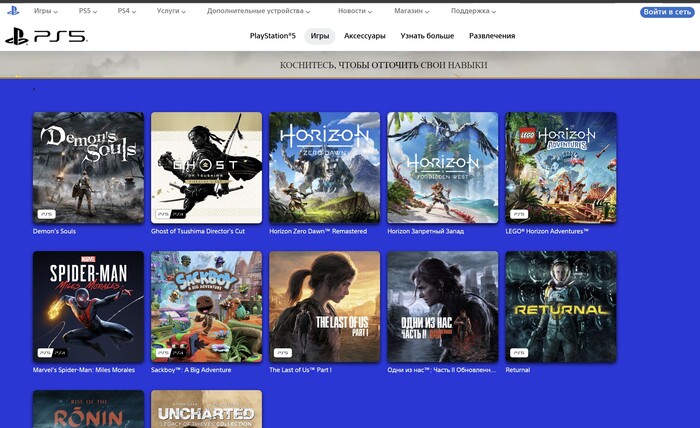700x428 pixels.
Task: Click the PS5 logo below the top bar
Action: [x=46, y=36]
